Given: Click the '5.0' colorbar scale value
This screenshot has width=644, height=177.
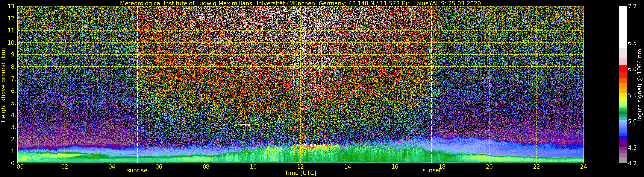Looking at the screenshot, I should tap(632, 121).
